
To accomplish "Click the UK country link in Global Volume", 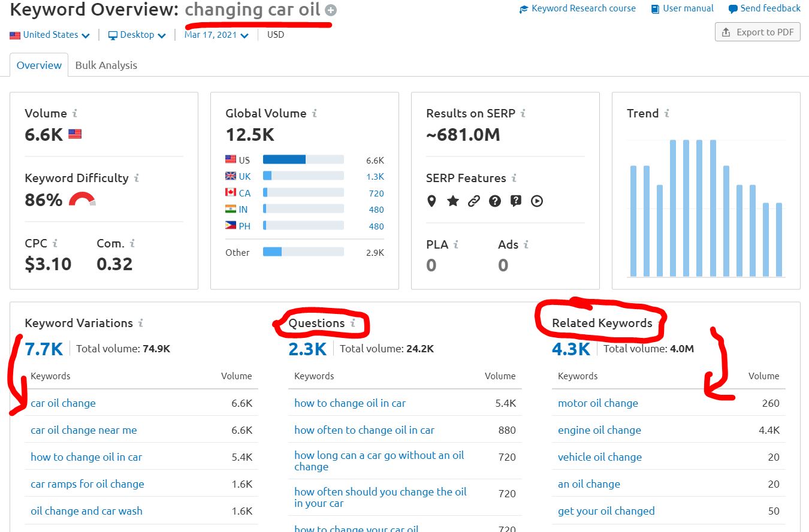I will point(244,176).
